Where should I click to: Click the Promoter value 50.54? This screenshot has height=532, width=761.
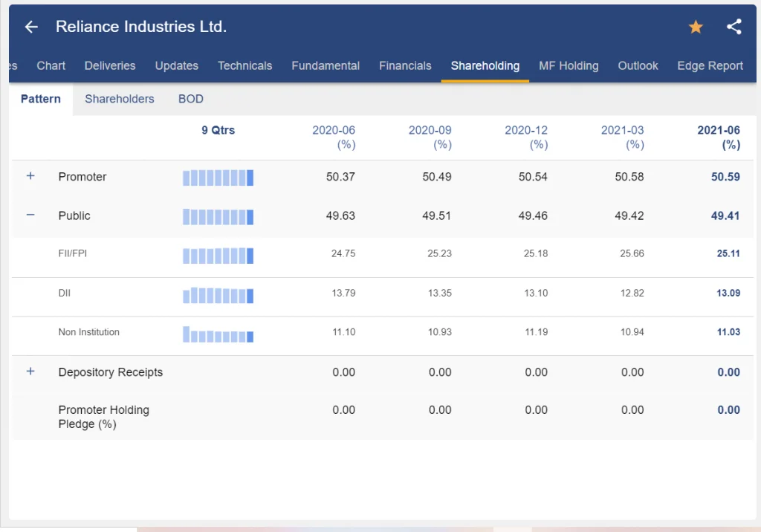point(533,177)
